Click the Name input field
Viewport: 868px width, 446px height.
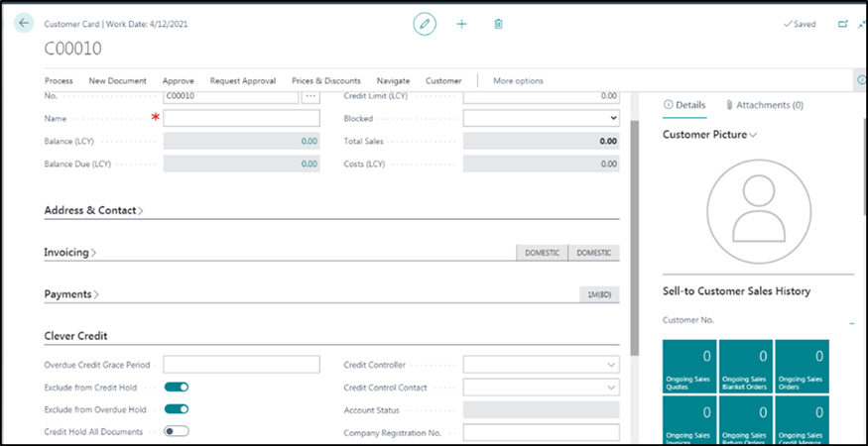coord(241,118)
